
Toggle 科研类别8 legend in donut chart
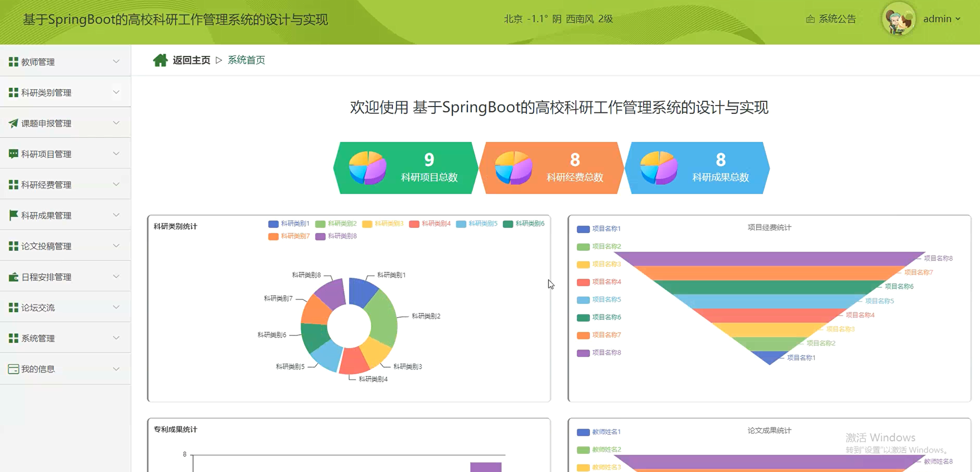[336, 236]
